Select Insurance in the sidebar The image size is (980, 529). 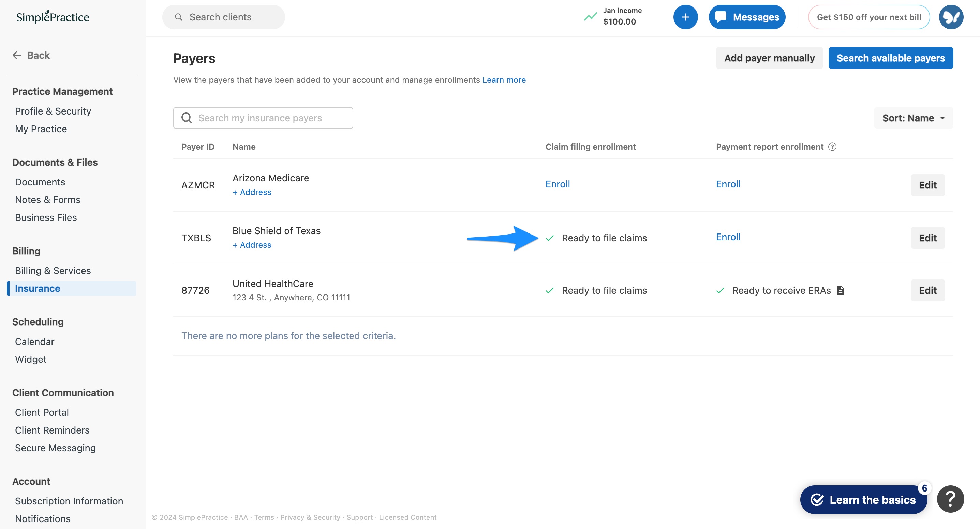pyautogui.click(x=37, y=288)
